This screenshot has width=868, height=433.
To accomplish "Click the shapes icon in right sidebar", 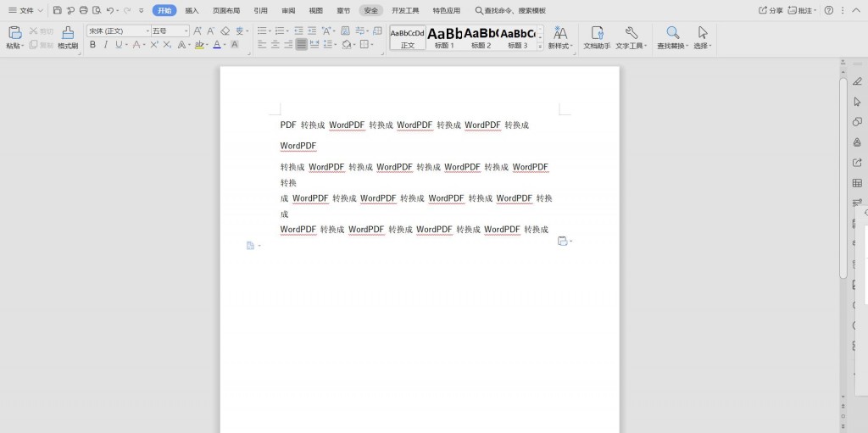I will pyautogui.click(x=857, y=122).
